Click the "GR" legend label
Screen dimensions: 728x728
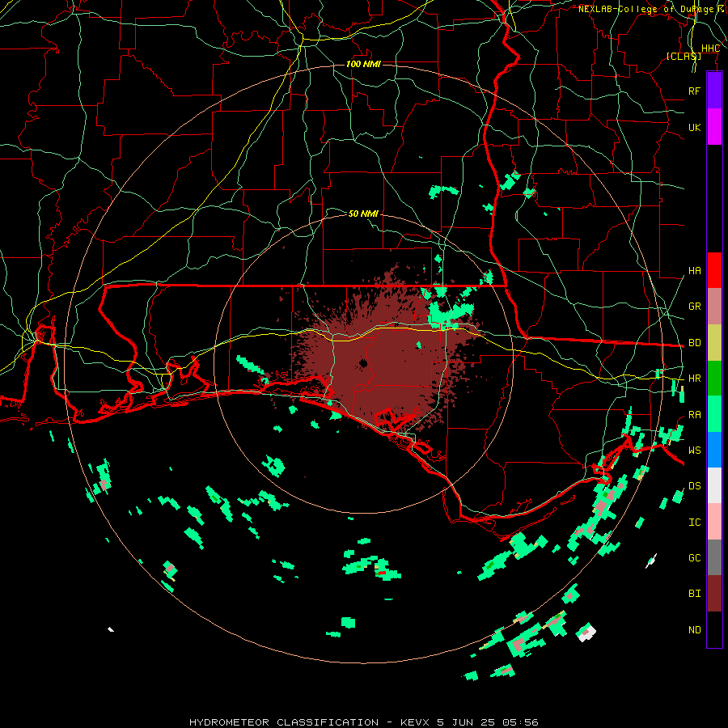[x=694, y=307]
